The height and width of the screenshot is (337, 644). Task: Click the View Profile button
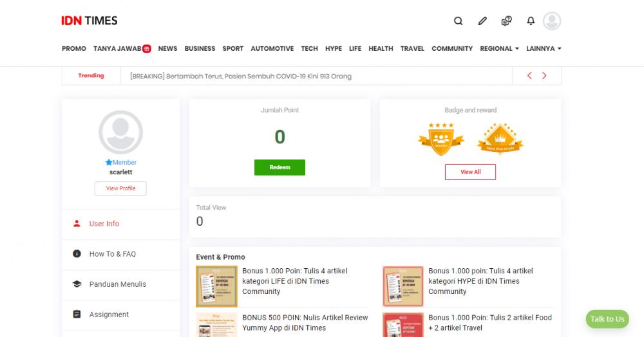tap(121, 188)
